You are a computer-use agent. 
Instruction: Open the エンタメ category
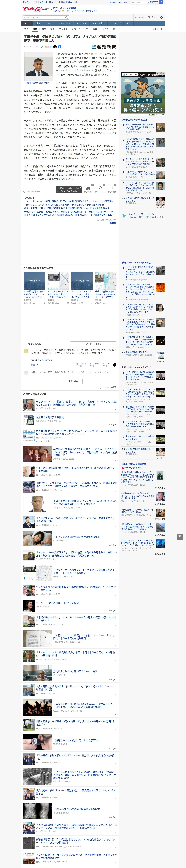pyautogui.click(x=63, y=29)
